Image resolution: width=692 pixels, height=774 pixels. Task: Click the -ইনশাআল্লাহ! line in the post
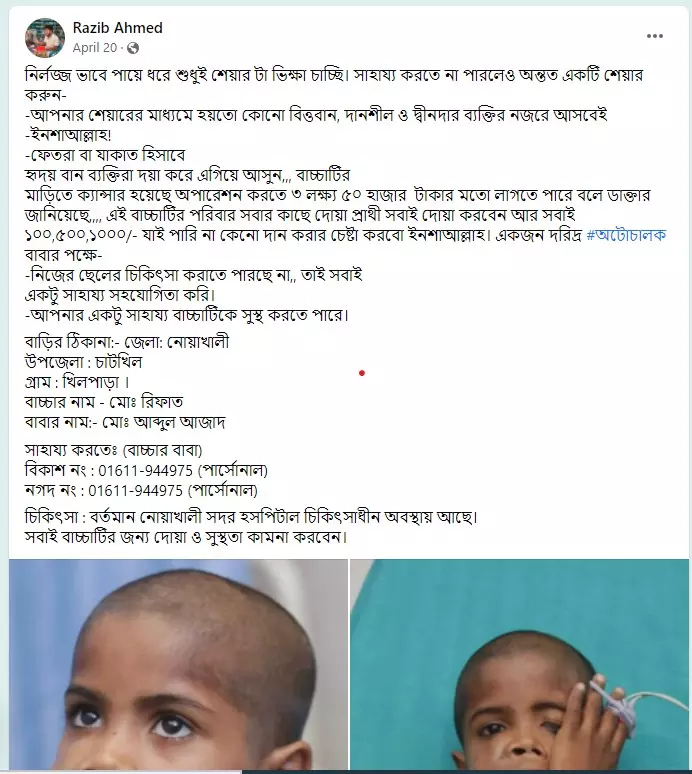tap(68, 135)
